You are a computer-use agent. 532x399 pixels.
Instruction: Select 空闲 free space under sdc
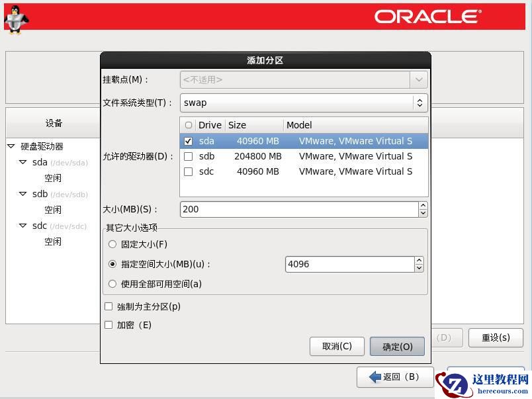click(x=53, y=242)
